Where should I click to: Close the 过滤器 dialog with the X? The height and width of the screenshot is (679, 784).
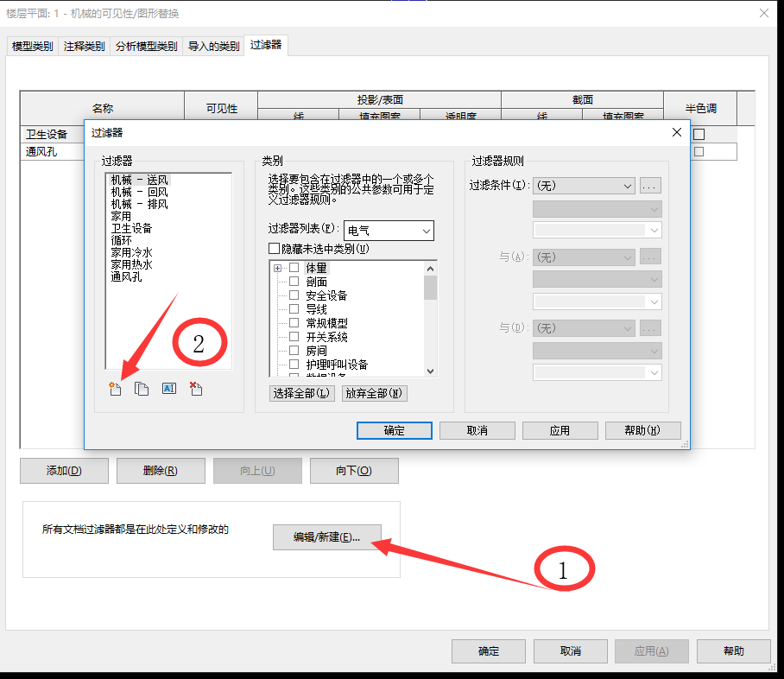[x=676, y=132]
